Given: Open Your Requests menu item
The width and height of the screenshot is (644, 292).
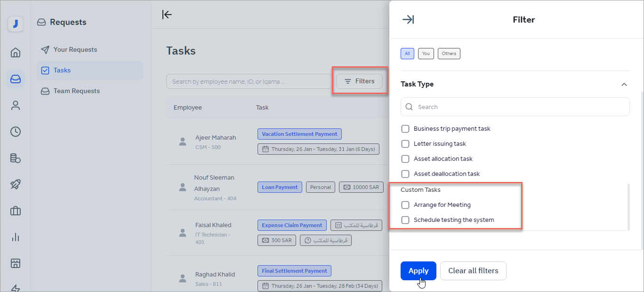Looking at the screenshot, I should (x=75, y=50).
